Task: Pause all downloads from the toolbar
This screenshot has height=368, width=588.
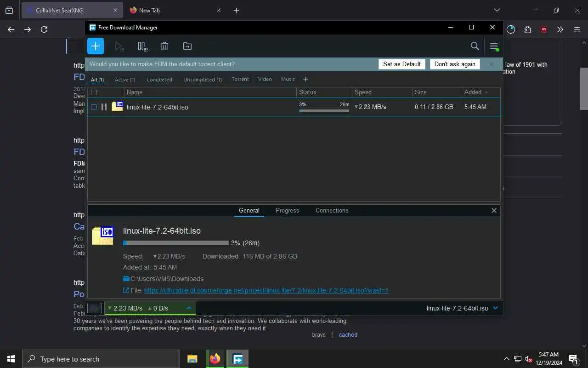Action: pyautogui.click(x=142, y=46)
